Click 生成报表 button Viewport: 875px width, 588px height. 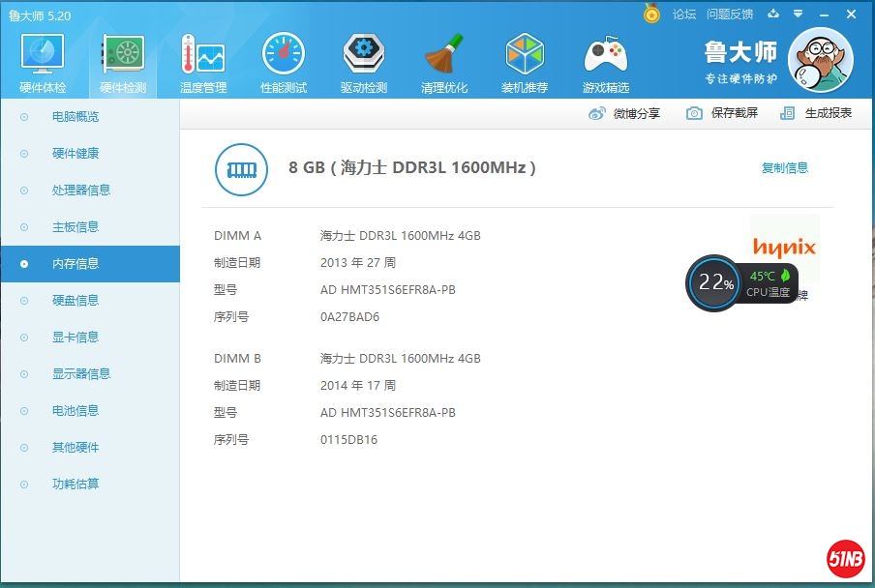click(x=816, y=113)
